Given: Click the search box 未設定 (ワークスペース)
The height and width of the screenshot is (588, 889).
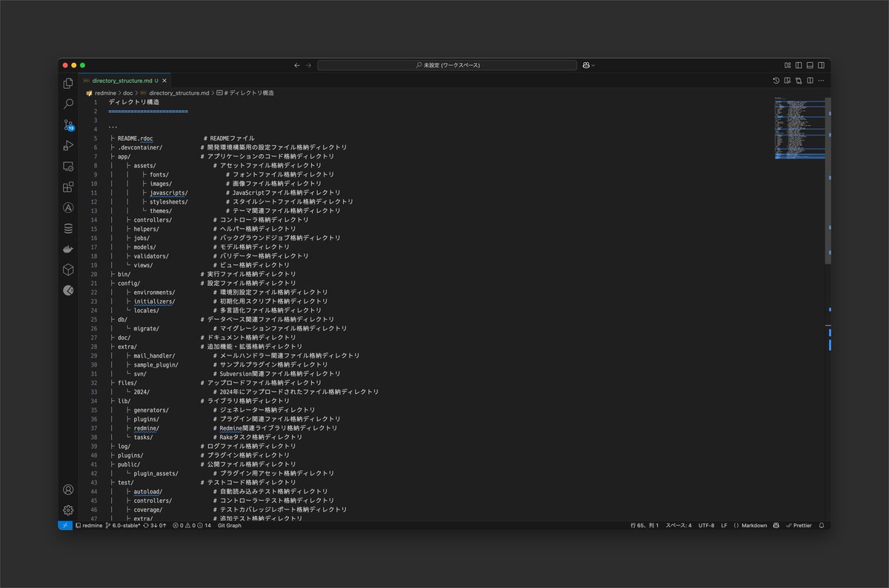Looking at the screenshot, I should pos(447,65).
